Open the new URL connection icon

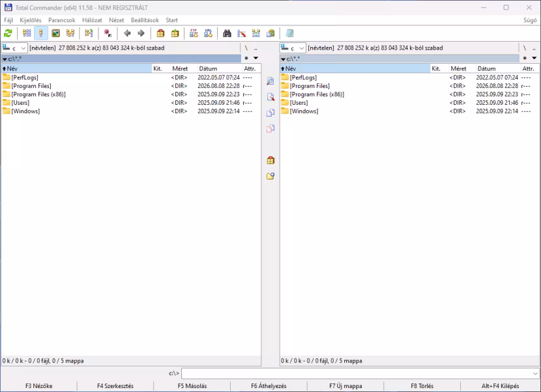[x=208, y=33]
